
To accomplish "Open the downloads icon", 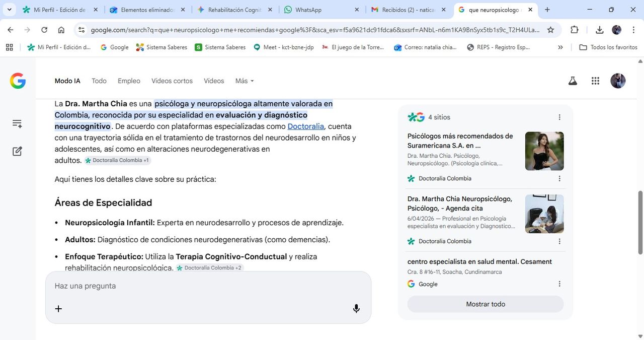I will [x=599, y=30].
